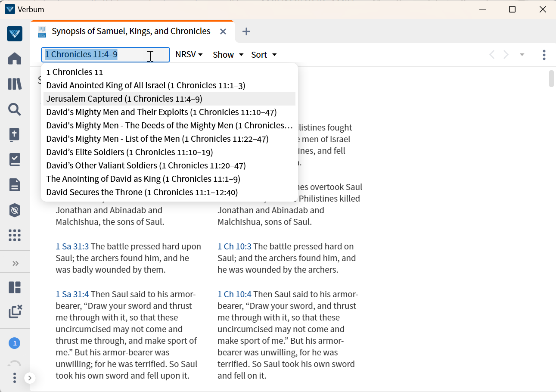Open the Sort dropdown menu
This screenshot has height=392, width=556.
tap(264, 55)
